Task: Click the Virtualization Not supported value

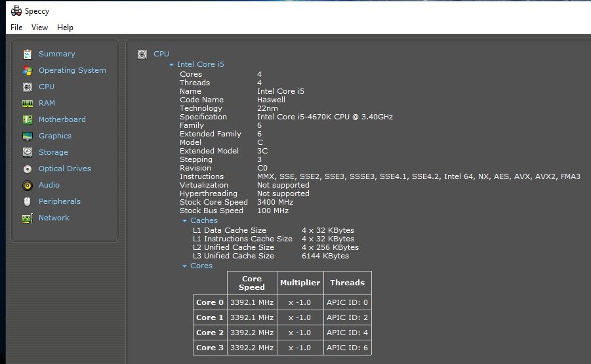Action: 283,185
